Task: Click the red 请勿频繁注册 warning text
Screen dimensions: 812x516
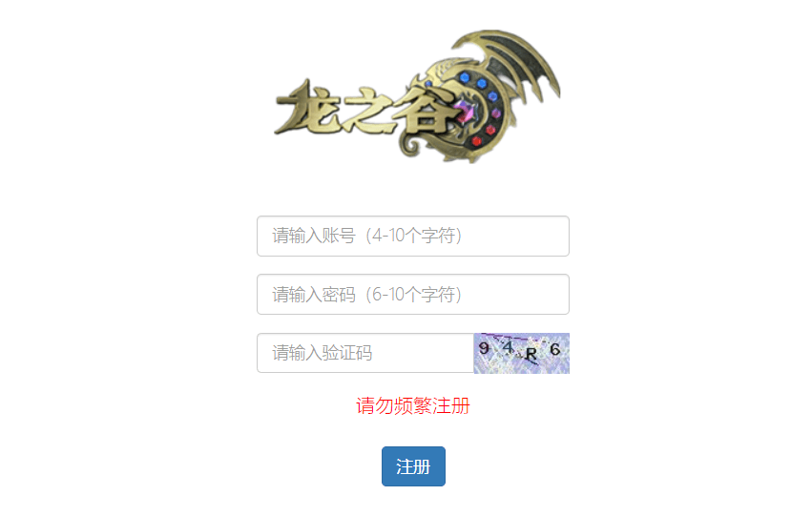Action: [413, 405]
